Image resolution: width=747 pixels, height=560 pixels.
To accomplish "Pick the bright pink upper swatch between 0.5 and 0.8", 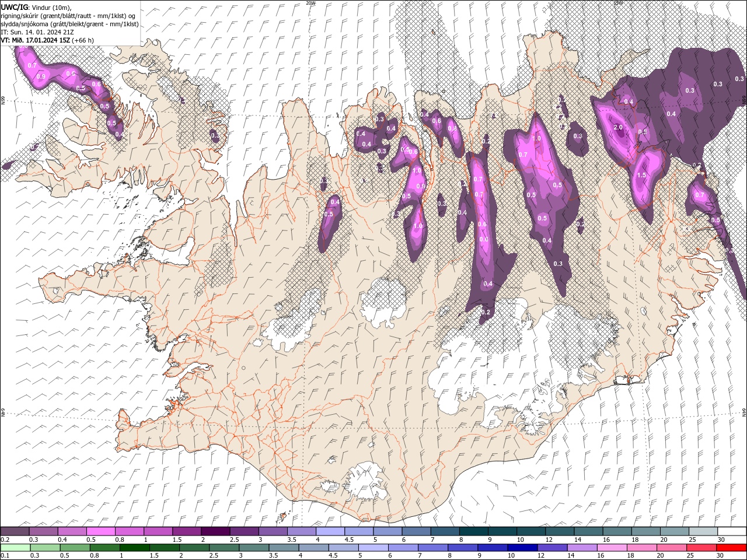I will tap(100, 531).
